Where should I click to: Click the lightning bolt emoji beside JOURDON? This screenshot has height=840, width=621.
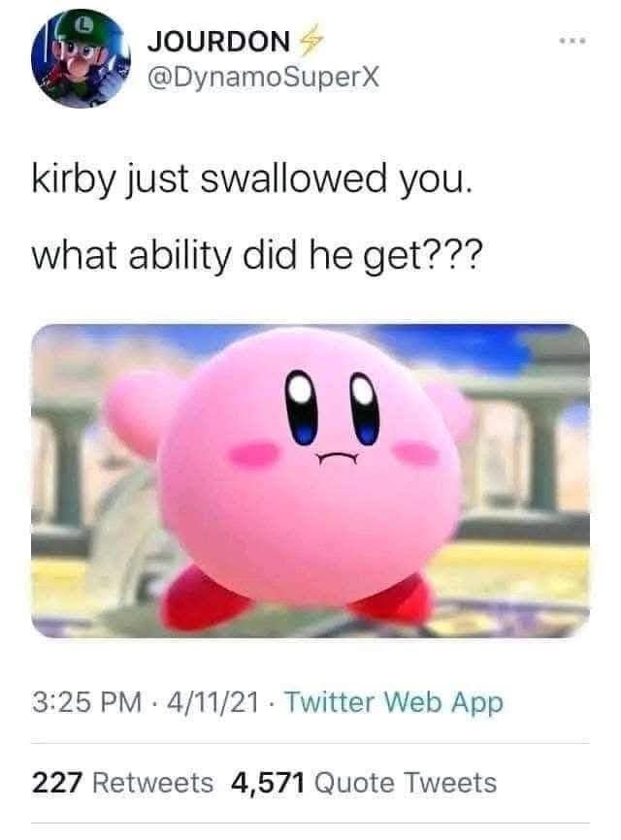tap(310, 40)
